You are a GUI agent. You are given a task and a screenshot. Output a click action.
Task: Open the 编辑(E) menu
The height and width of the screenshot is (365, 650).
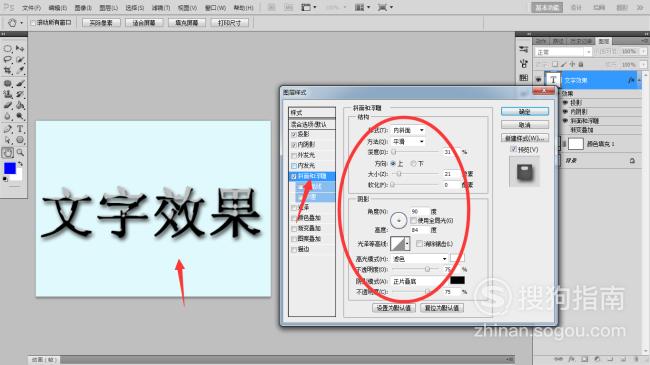[x=58, y=8]
